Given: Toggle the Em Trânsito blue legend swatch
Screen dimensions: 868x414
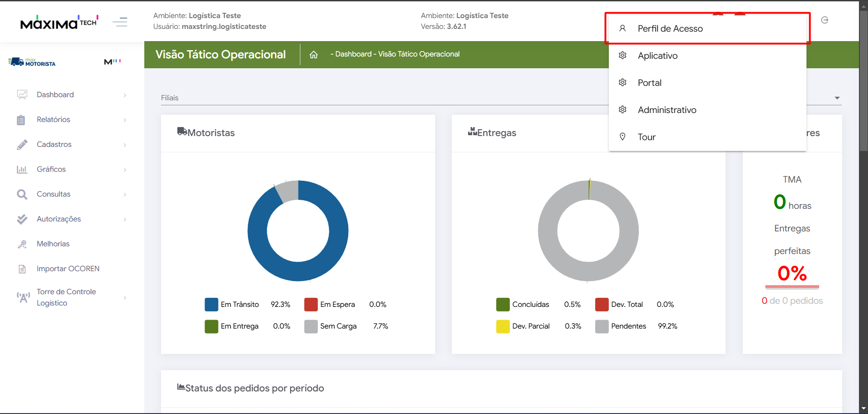Looking at the screenshot, I should 211,305.
